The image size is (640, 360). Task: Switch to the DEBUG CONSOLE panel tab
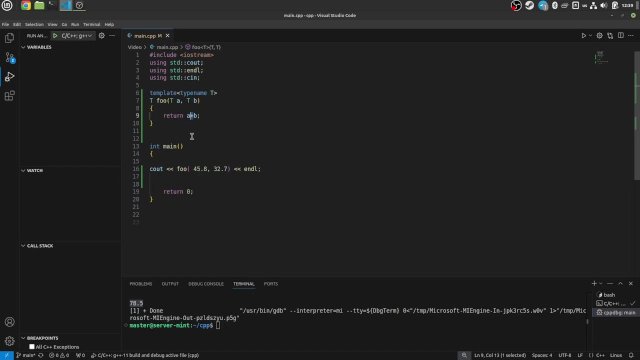(206, 284)
